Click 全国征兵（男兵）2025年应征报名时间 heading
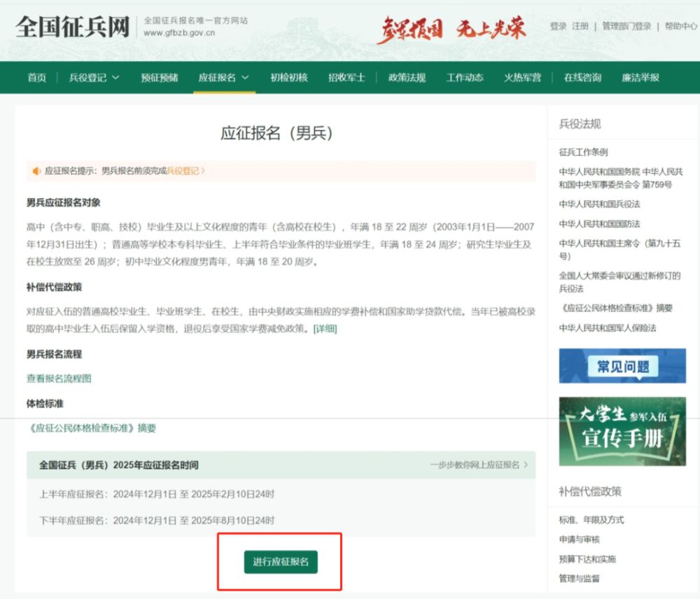700x599 pixels. coord(119,465)
